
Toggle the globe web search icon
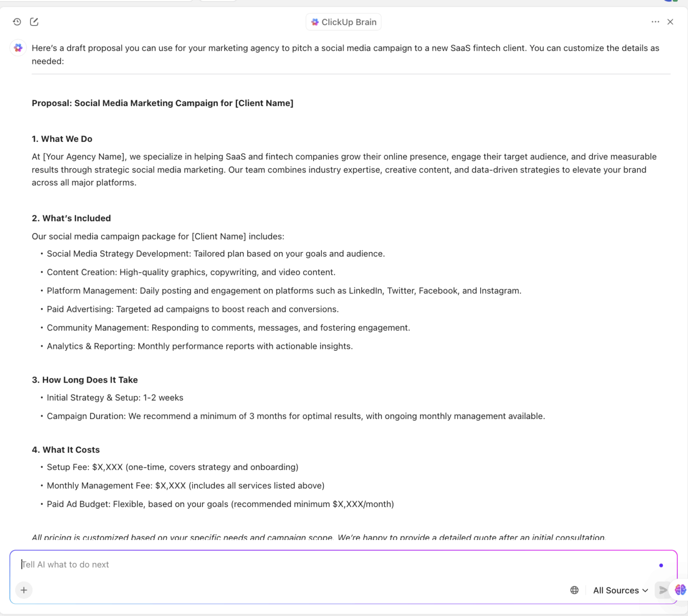[574, 590]
